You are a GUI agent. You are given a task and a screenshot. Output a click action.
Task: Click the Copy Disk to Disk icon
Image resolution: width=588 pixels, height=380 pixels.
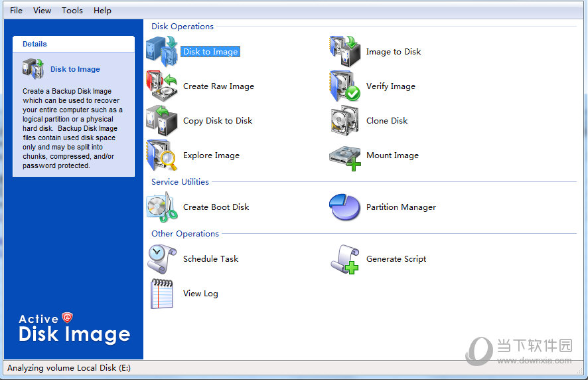(x=162, y=120)
